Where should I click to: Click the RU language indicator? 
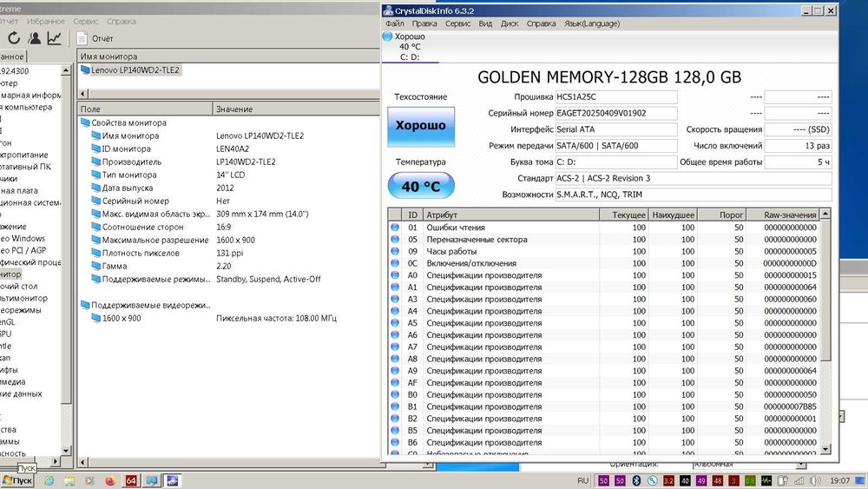pyautogui.click(x=583, y=480)
